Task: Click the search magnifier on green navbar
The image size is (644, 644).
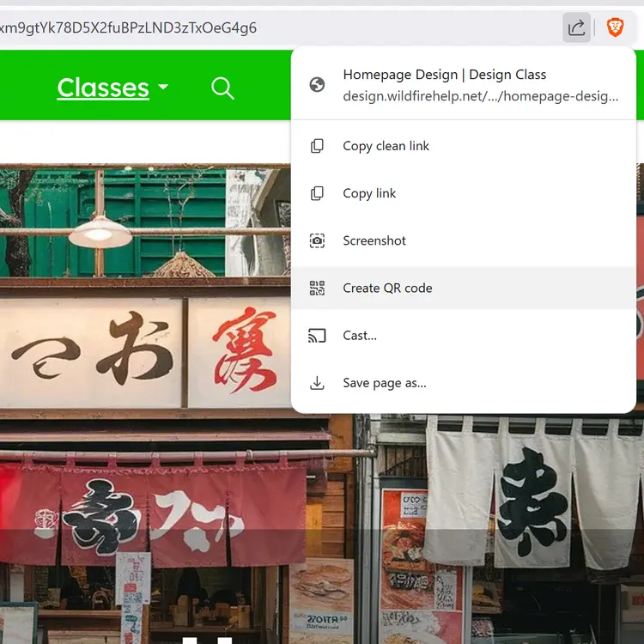Action: (x=222, y=88)
